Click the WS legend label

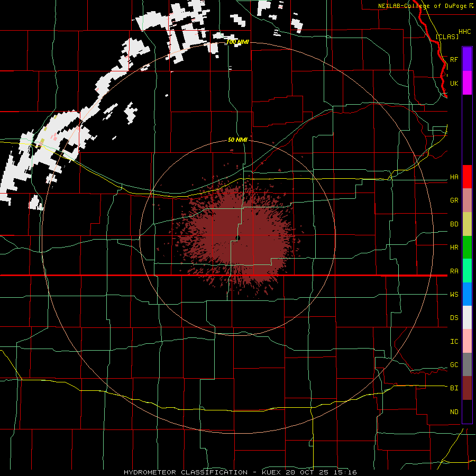point(454,295)
